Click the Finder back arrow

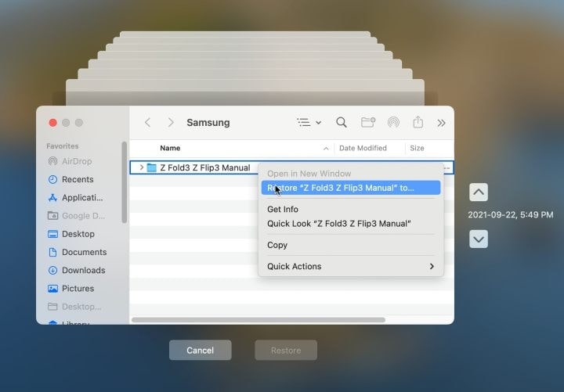pos(147,123)
